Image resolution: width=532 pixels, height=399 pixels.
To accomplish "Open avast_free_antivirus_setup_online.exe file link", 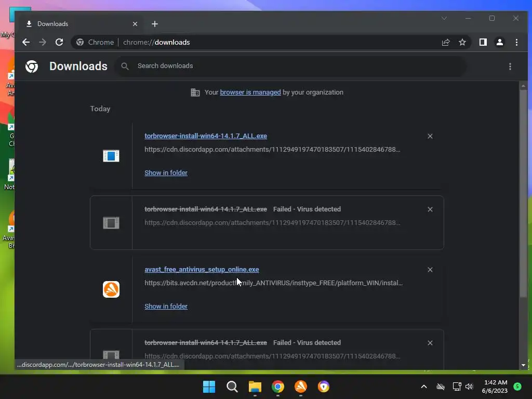I will click(x=202, y=270).
